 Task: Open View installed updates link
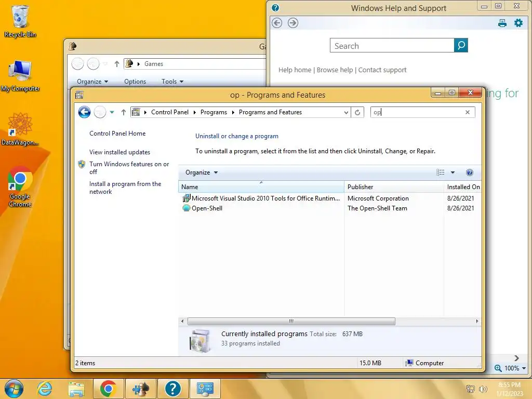point(119,152)
